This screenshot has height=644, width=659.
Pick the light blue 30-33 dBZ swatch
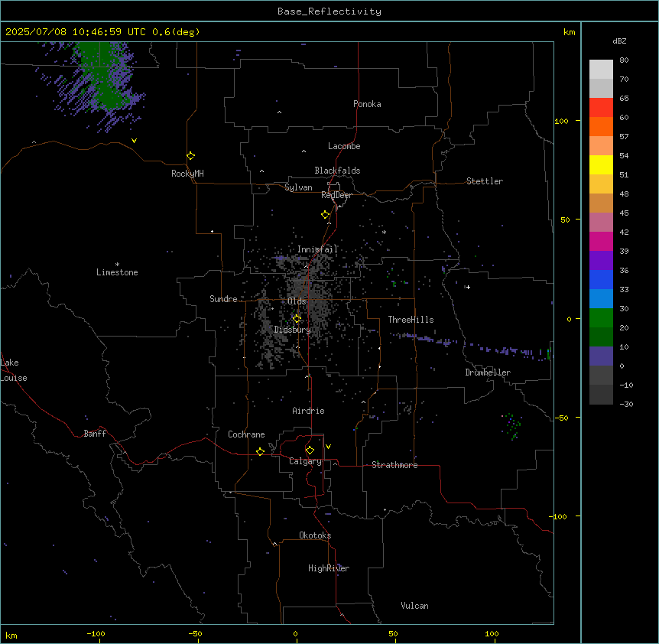pos(601,299)
